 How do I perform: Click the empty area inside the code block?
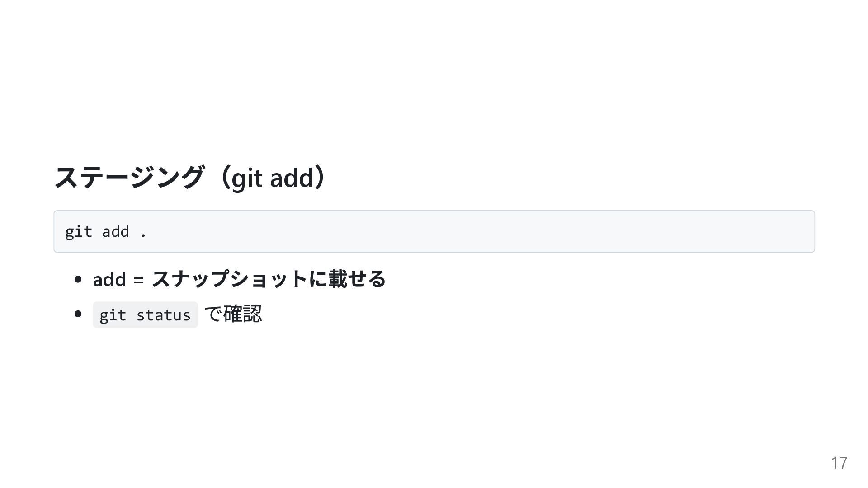click(x=452, y=231)
